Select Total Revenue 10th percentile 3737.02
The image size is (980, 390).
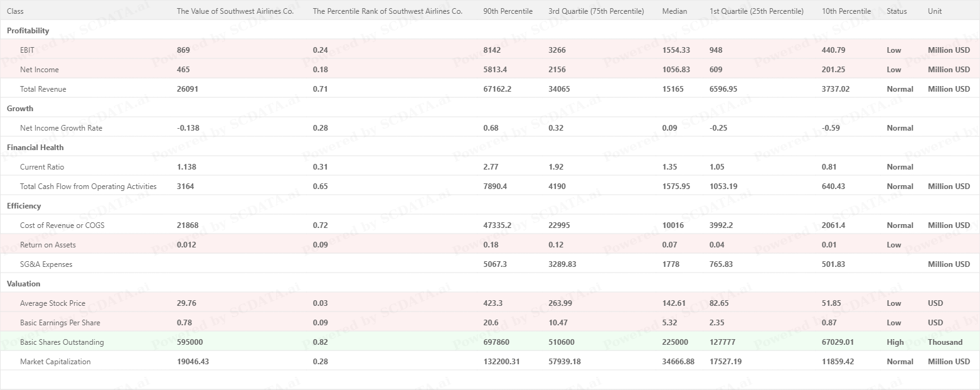tap(836, 89)
